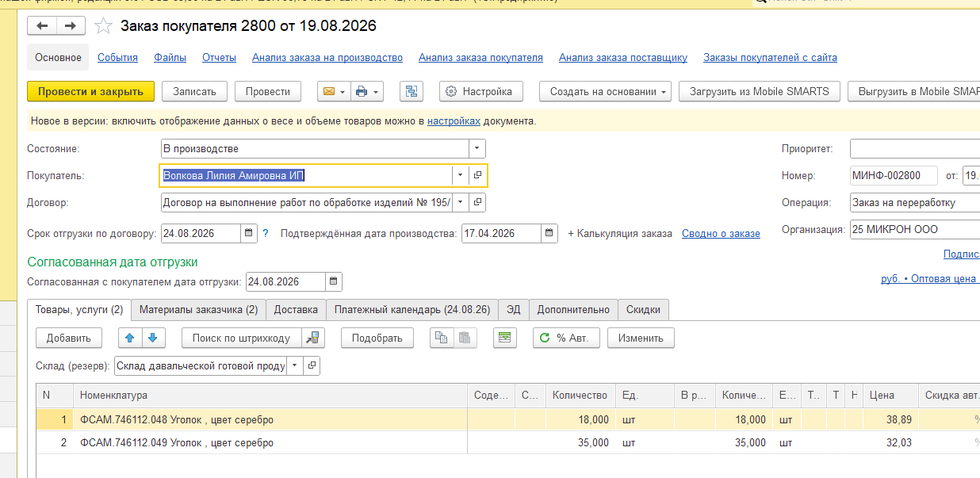
Task: Open the руб. • Оптовая цена link
Action: tap(929, 279)
